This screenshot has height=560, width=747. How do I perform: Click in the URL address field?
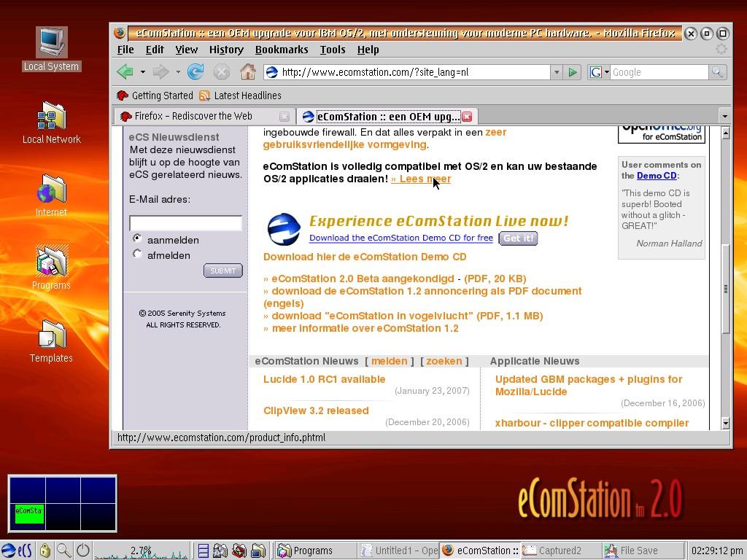[x=414, y=72]
